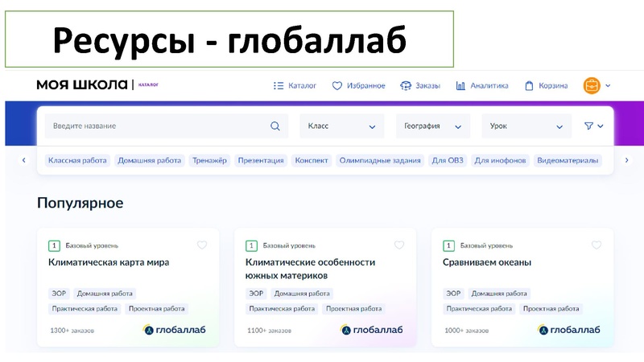Click глобаллаб logo on Сравниваем океаны card
644x362 pixels.
(x=569, y=330)
